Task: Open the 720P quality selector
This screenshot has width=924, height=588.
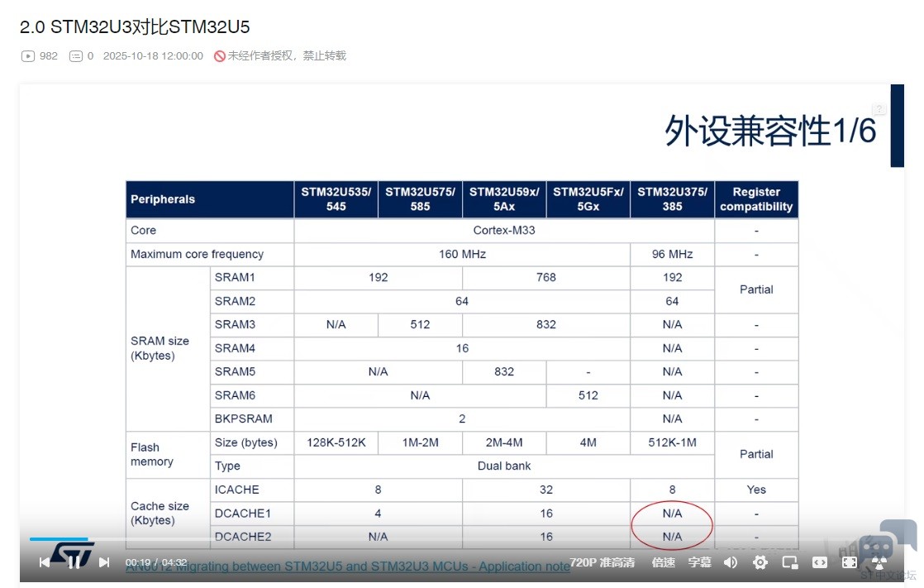Action: point(602,562)
